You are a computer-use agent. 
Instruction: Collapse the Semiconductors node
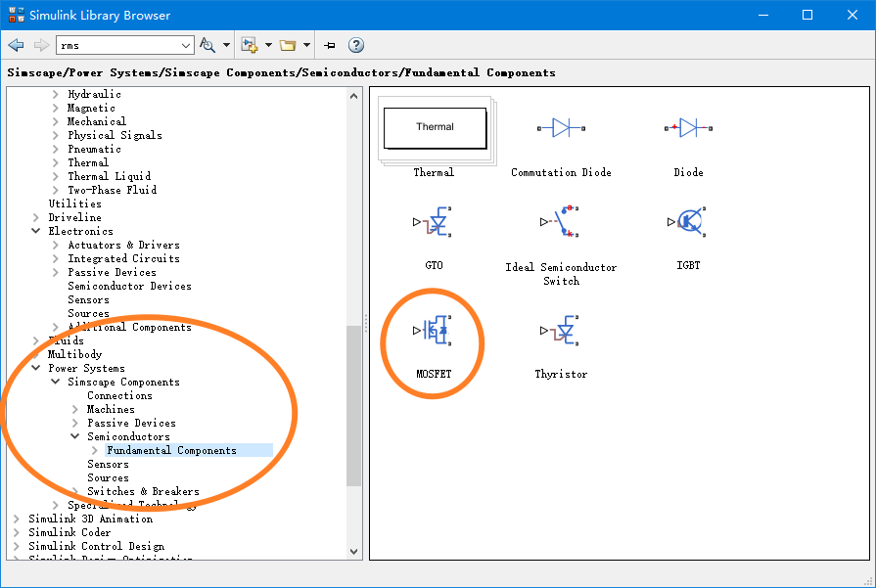tap(74, 436)
